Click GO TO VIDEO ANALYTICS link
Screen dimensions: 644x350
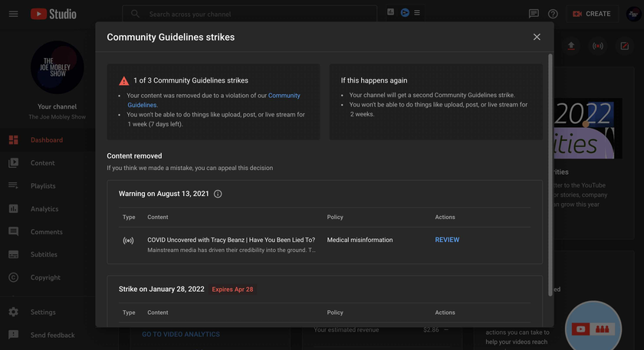(181, 335)
